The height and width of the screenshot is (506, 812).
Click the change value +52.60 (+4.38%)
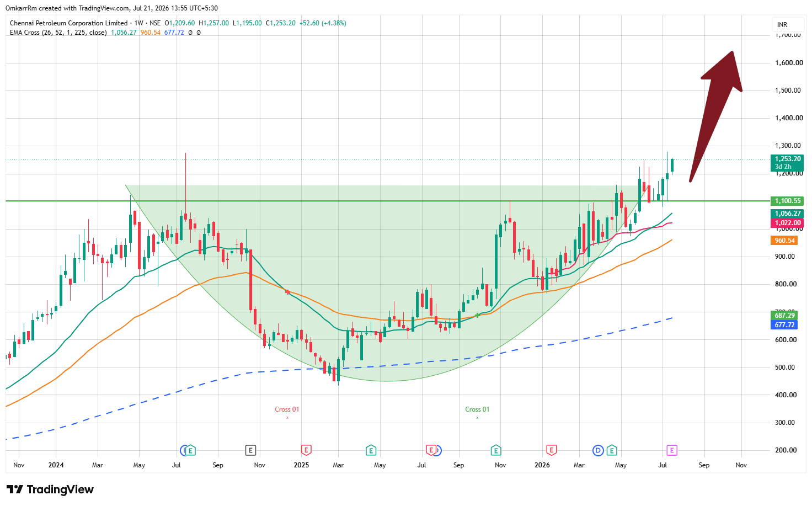click(323, 23)
